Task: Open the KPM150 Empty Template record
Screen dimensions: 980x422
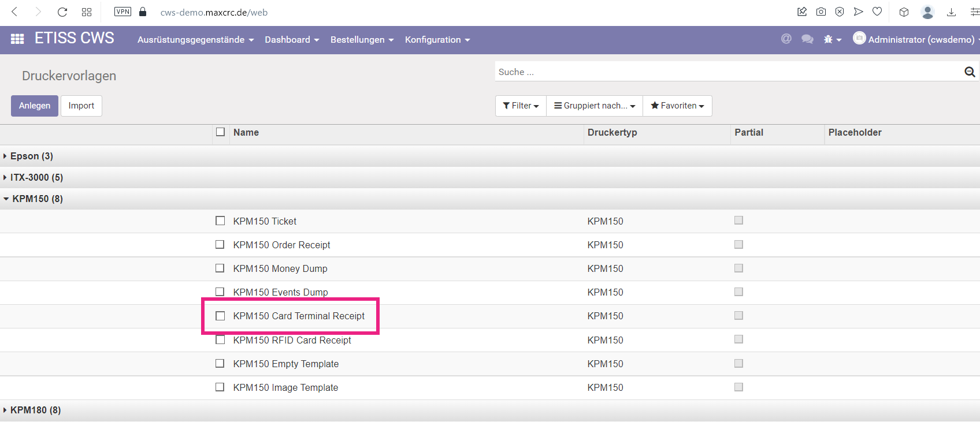Action: point(286,364)
